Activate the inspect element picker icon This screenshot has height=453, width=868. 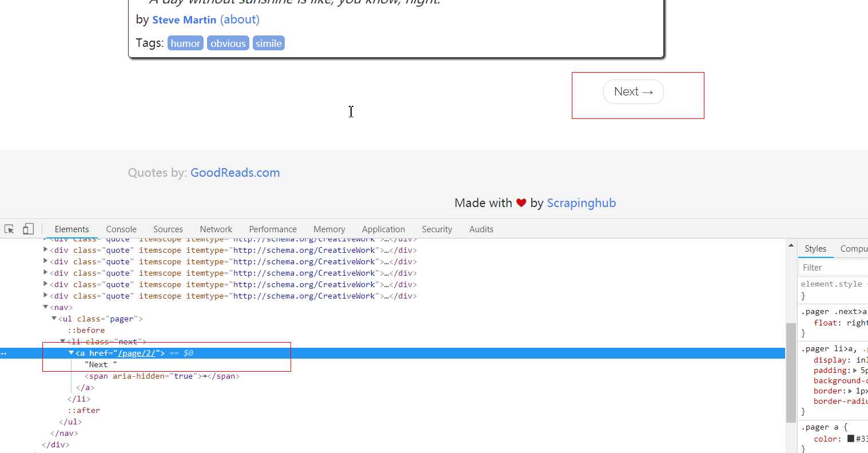[x=9, y=229]
